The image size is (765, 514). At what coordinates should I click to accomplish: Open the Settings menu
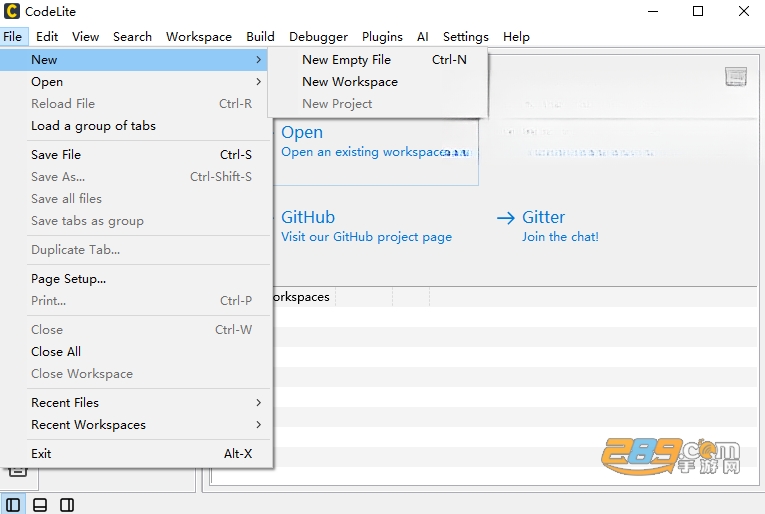coord(465,37)
